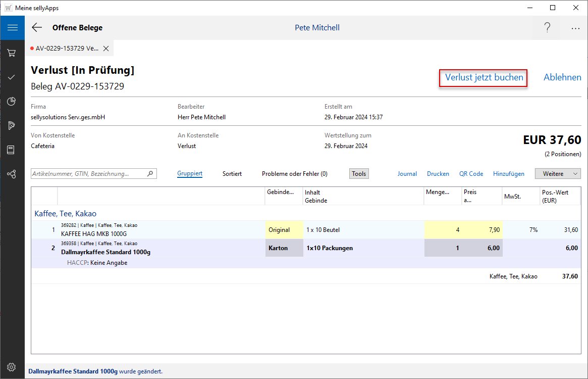Image resolution: width=588 pixels, height=379 pixels.
Task: Open help question mark icon
Action: [x=547, y=28]
